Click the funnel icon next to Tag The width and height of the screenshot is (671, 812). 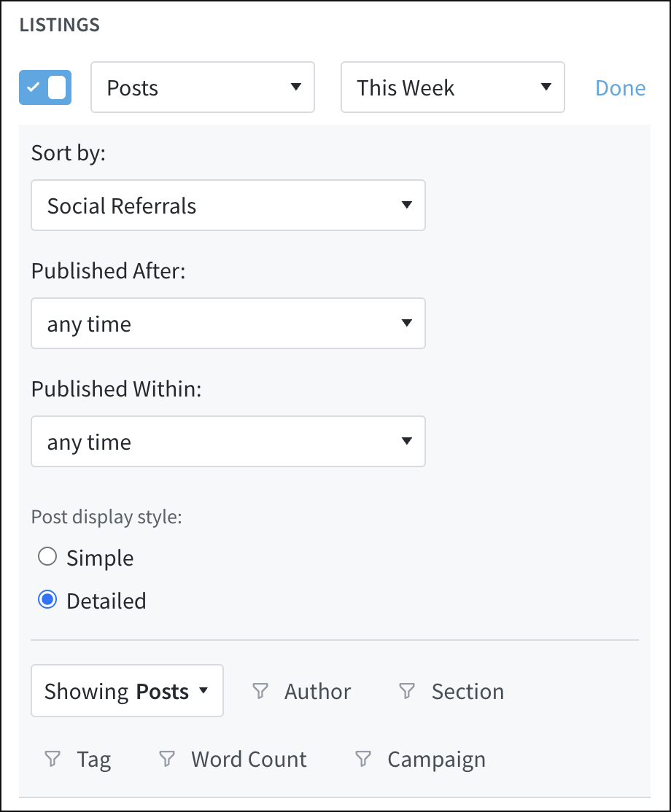[x=52, y=759]
